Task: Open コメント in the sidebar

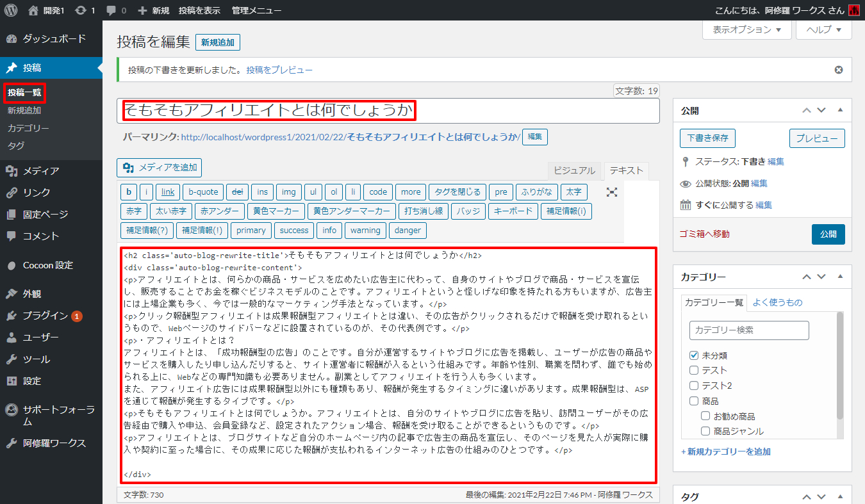Action: pyautogui.click(x=51, y=236)
